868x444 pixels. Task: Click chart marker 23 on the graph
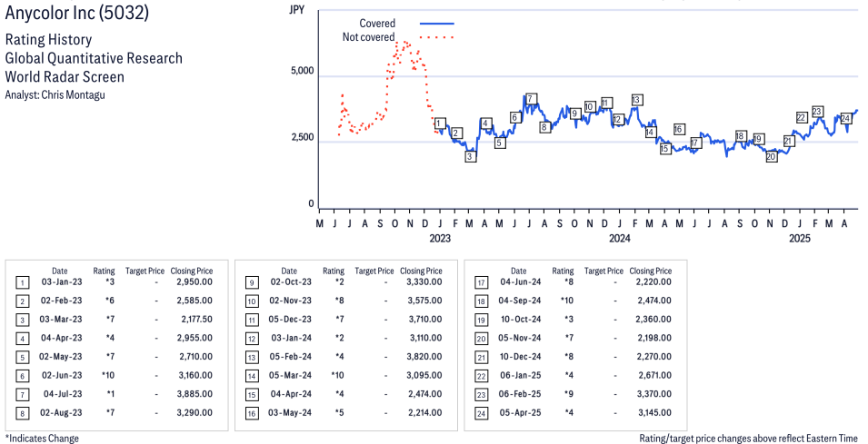(818, 111)
